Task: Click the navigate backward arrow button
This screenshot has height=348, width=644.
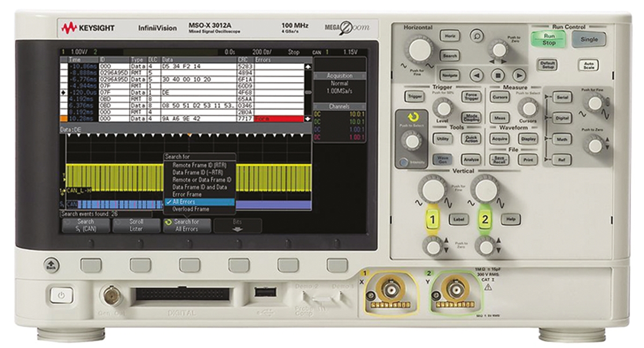Action: (x=477, y=75)
